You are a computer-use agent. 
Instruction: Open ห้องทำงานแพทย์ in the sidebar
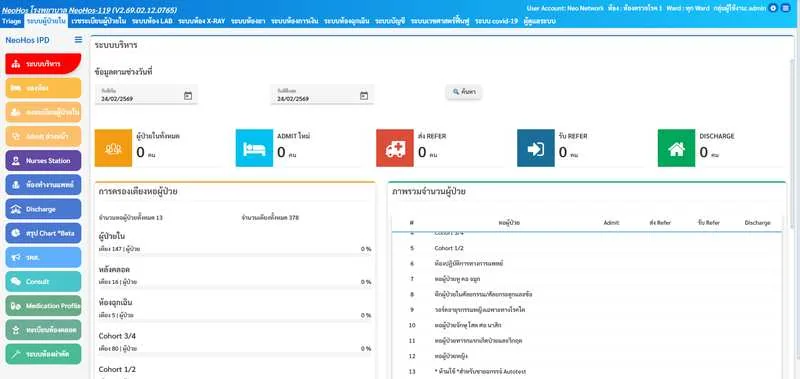tap(43, 185)
